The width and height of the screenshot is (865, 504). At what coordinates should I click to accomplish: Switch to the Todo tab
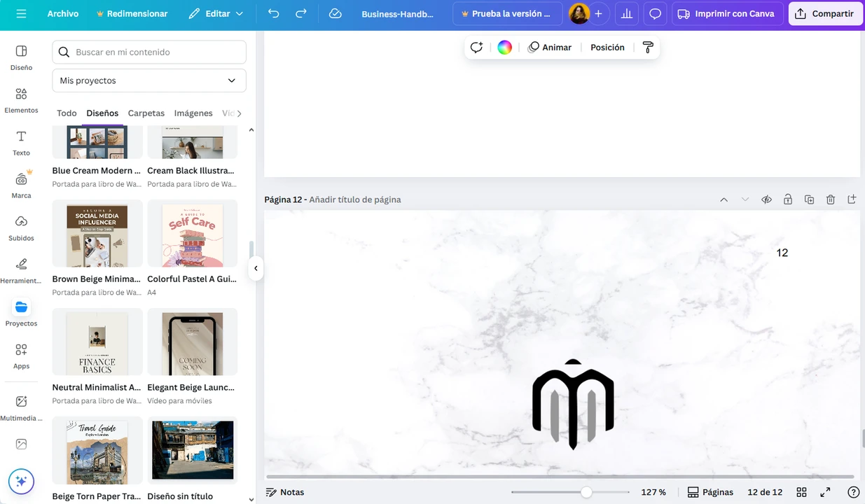67,113
